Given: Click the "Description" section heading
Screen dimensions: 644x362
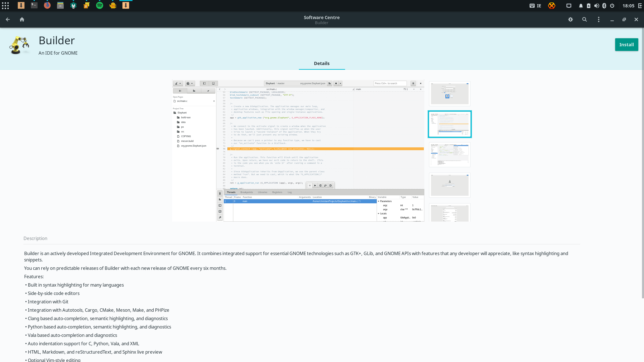Looking at the screenshot, I should click(x=35, y=238).
